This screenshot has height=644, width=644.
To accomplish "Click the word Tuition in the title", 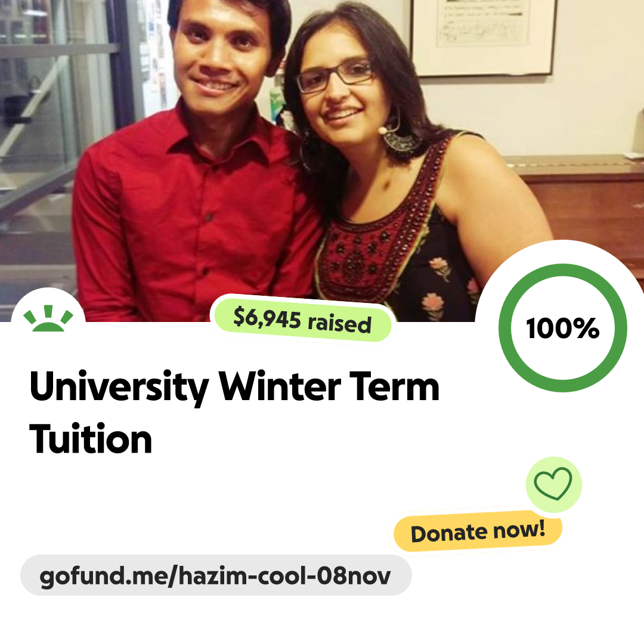I will click(91, 439).
